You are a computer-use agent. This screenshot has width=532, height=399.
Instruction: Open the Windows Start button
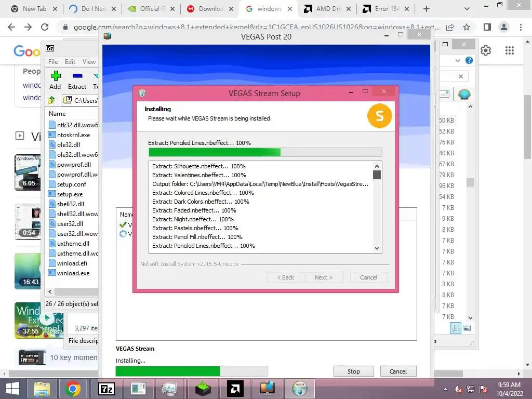(12, 389)
